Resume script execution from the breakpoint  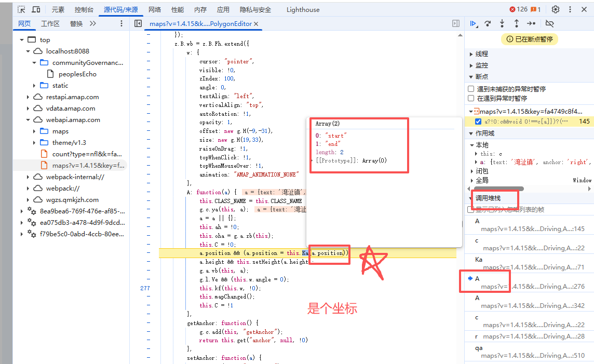click(473, 23)
